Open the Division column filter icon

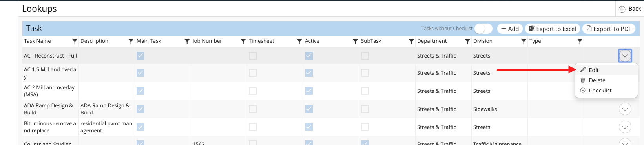click(x=524, y=41)
